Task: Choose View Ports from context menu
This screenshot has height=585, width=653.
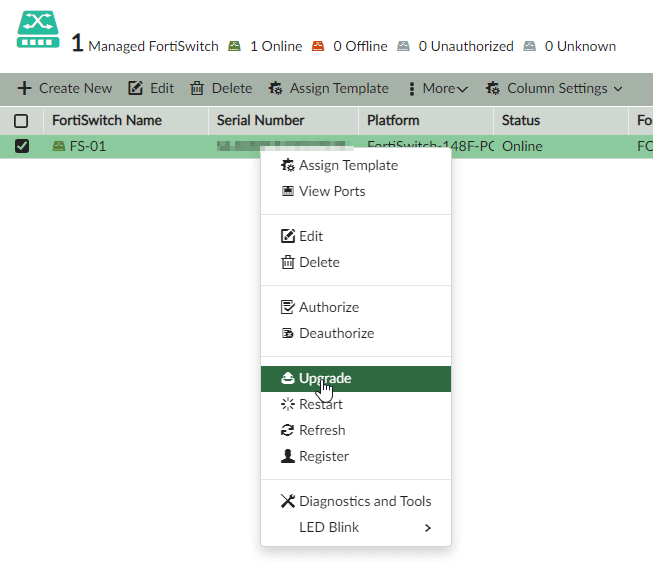Action: click(356, 191)
